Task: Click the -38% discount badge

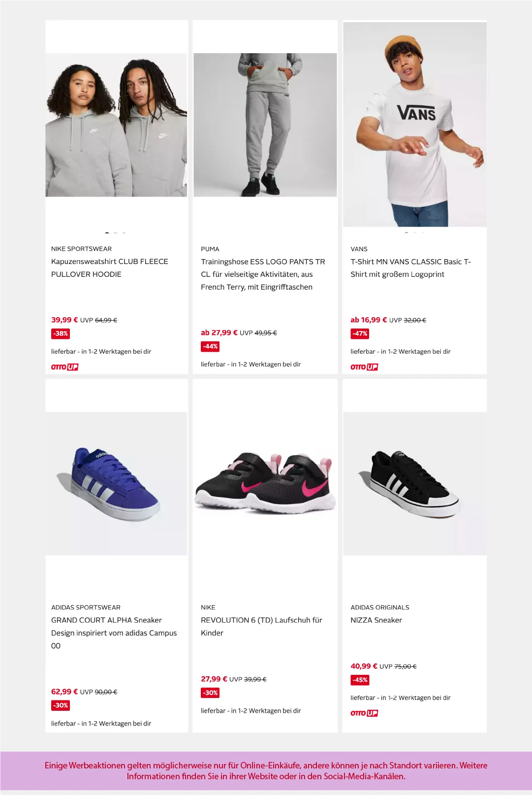Action: 61,333
